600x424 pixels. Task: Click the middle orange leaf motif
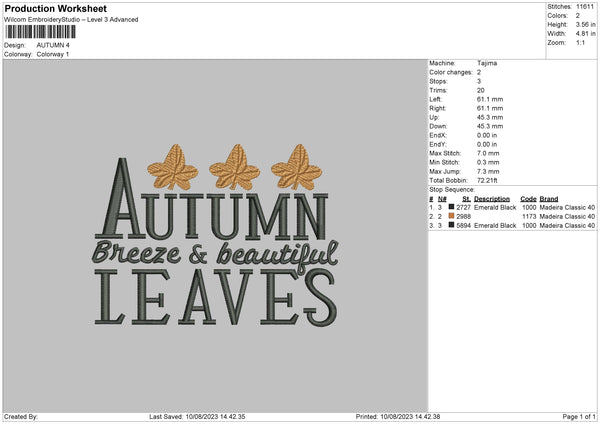coord(236,166)
